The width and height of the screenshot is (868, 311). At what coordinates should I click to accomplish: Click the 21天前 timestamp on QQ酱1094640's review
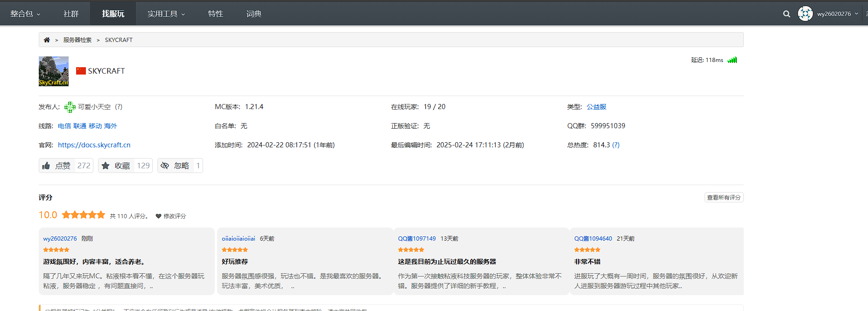pos(626,239)
